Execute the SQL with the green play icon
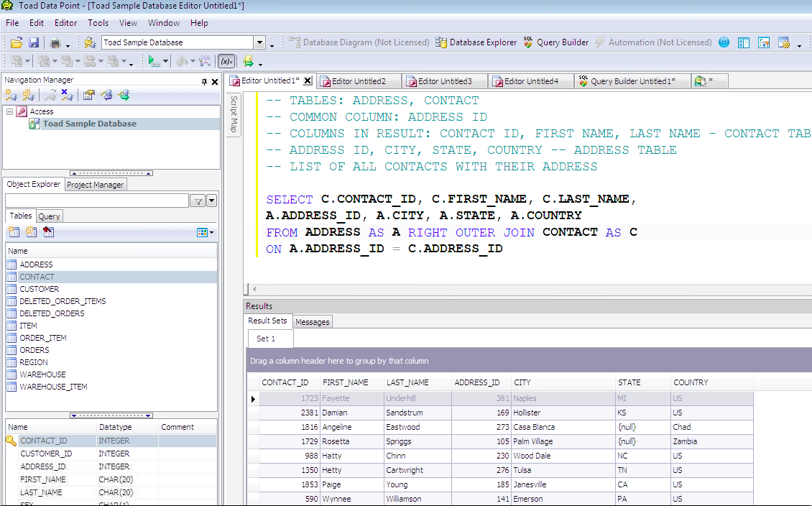This screenshot has height=506, width=812. (154, 62)
